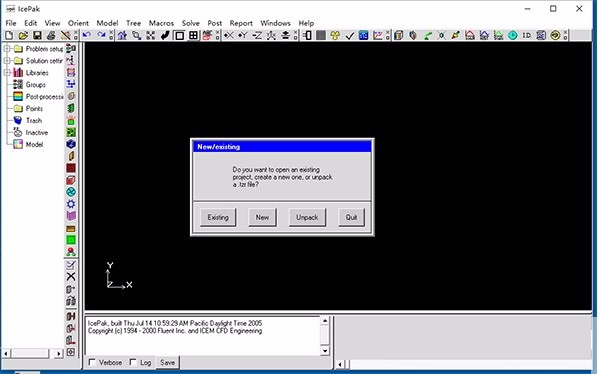Screen dimensions: 598x374
Task: Open the Solve menu
Action: tap(191, 23)
